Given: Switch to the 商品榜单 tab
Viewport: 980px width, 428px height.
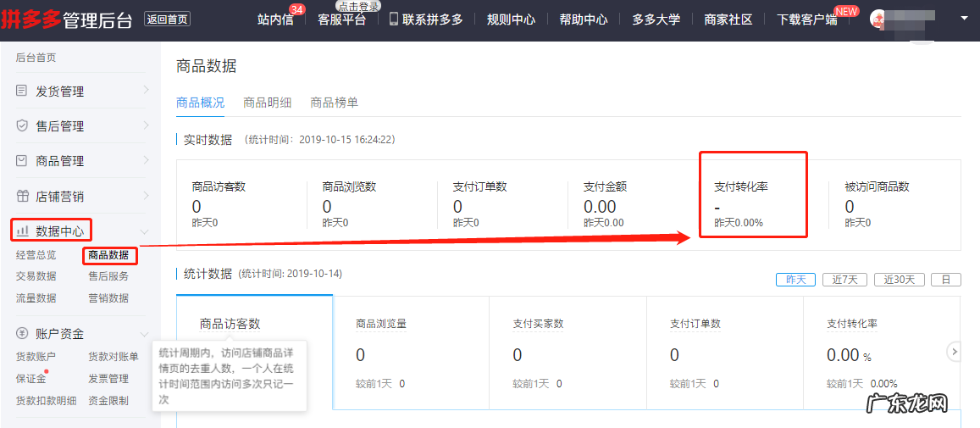Looking at the screenshot, I should pos(334,103).
